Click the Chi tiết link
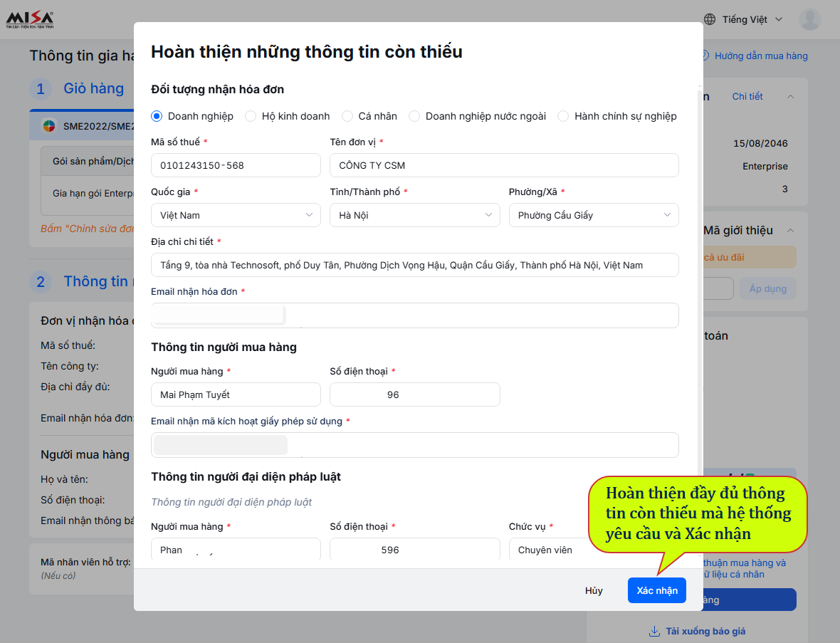Screen dimensions: 840x643 click(747, 96)
